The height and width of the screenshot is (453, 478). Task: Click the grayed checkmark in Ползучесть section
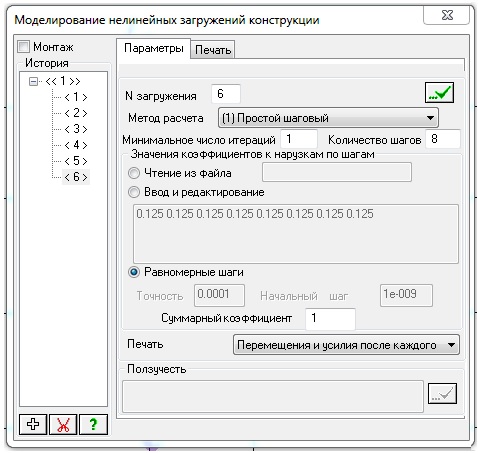point(442,393)
